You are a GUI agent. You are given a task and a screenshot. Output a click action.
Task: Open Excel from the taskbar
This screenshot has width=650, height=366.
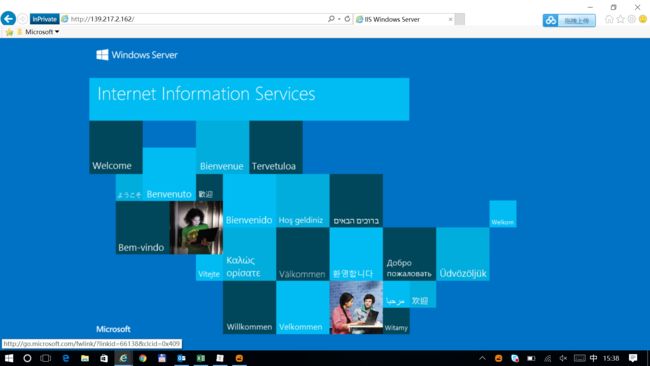(201, 358)
